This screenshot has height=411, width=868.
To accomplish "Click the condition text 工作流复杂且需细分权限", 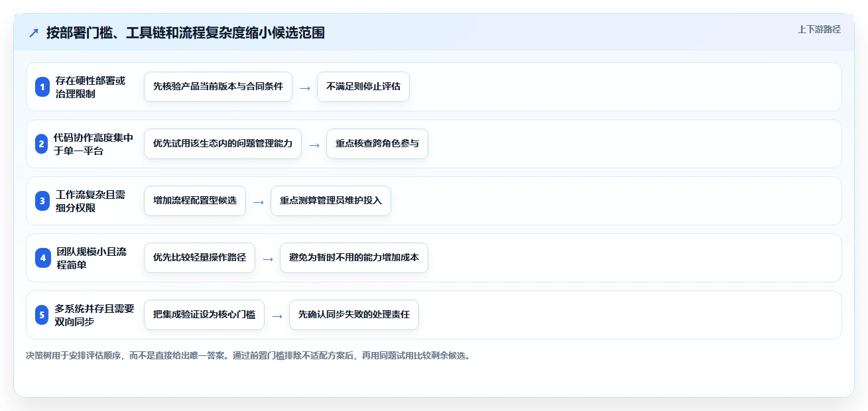I will (90, 201).
